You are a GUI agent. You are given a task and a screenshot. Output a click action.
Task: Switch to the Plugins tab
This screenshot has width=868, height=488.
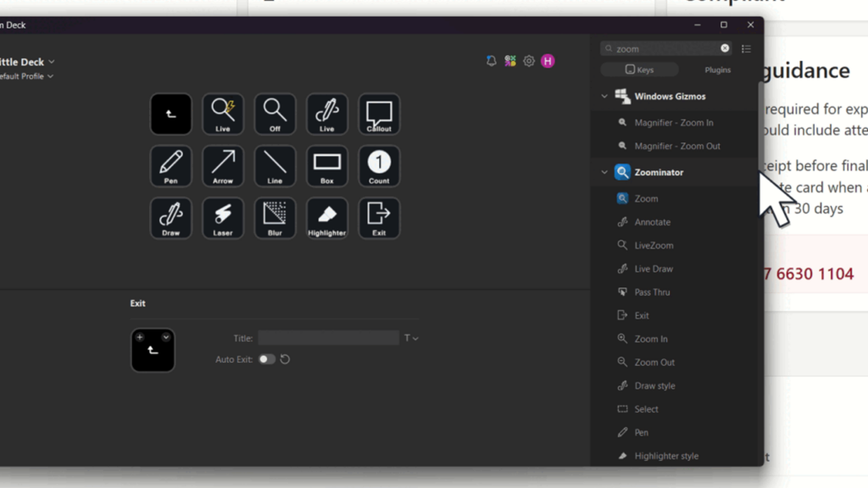coord(717,69)
